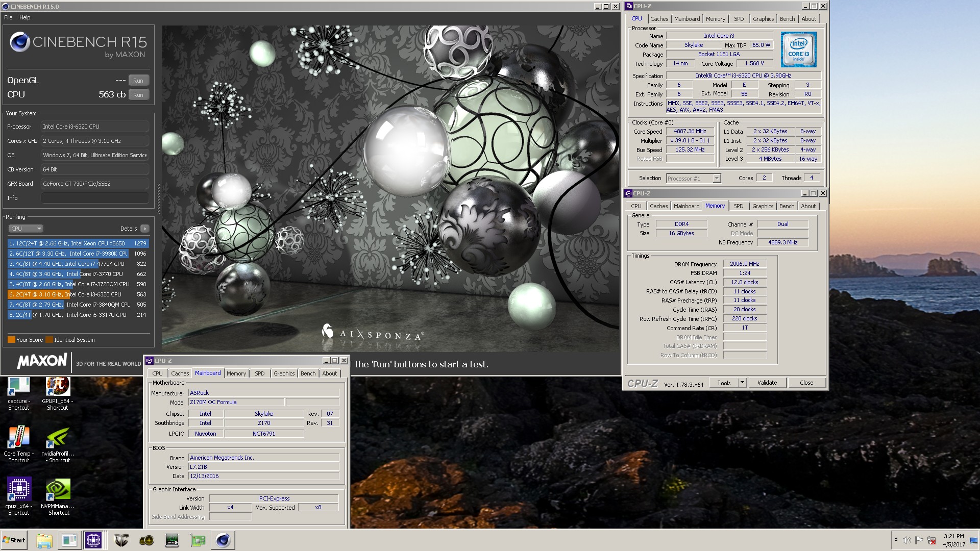Click the Validate button in CPU-Z
The width and height of the screenshot is (980, 551).
[767, 383]
